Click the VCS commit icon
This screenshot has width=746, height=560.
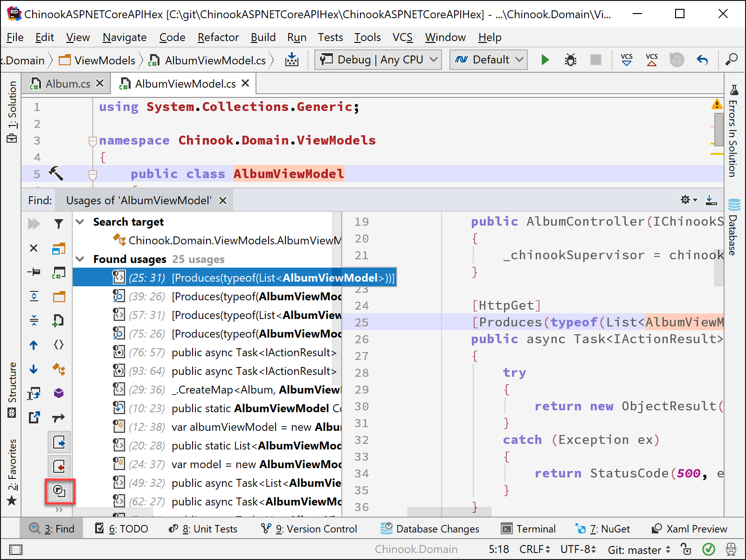coord(652,60)
